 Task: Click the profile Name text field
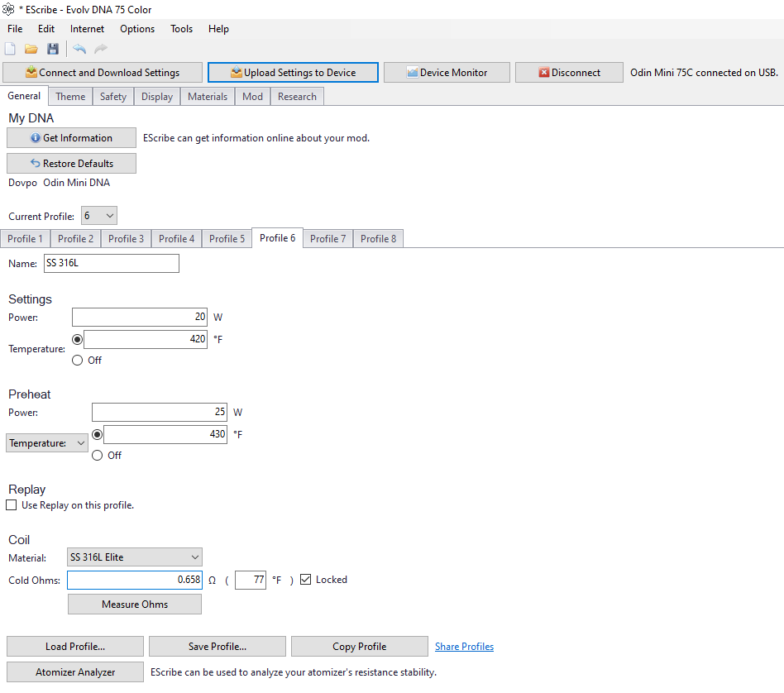point(111,264)
